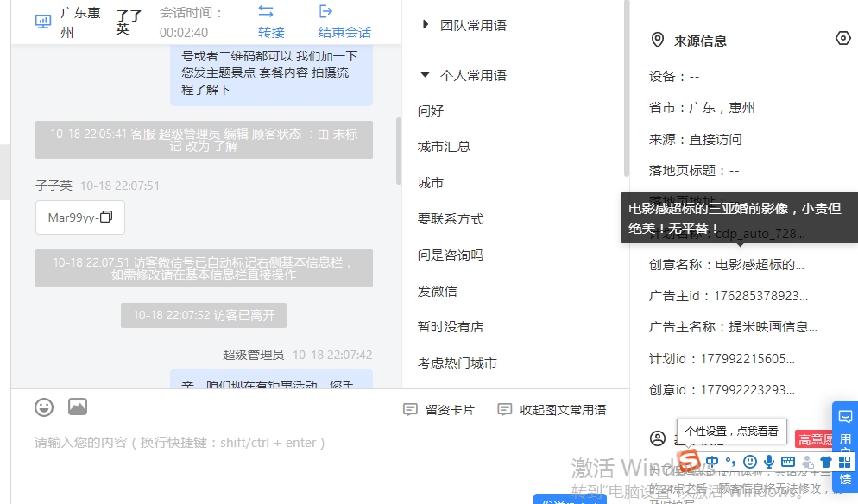This screenshot has width=858, height=504.
Task: Click the chat history scrollbar
Action: [399, 151]
